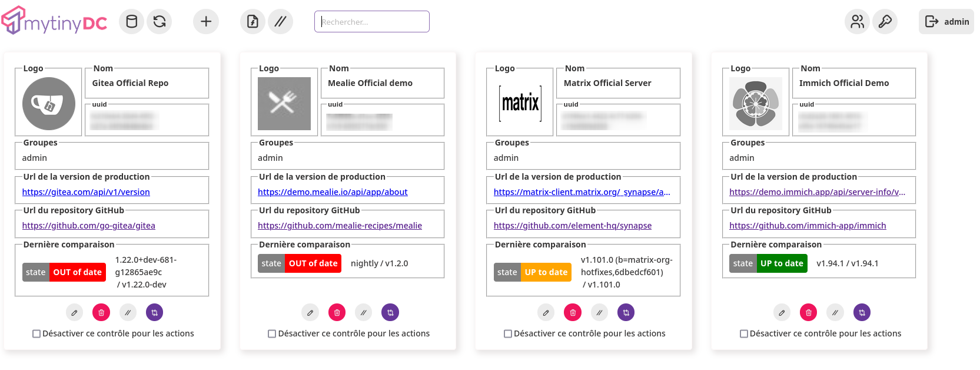Focus the Rechercher search field
Screen dimensions: 980x370
coord(372,22)
